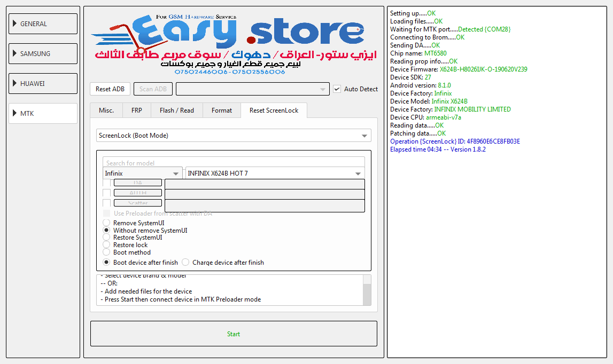
Task: Open the ScreenLock (Boot Mode) dropdown
Action: tap(234, 136)
